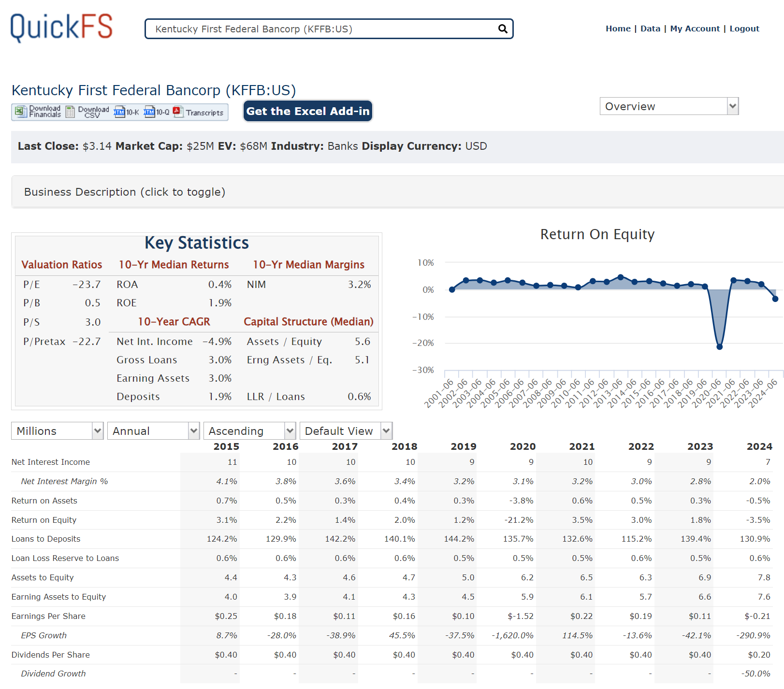784x689 pixels.
Task: Open the 10-K filing icon
Action: (x=126, y=112)
